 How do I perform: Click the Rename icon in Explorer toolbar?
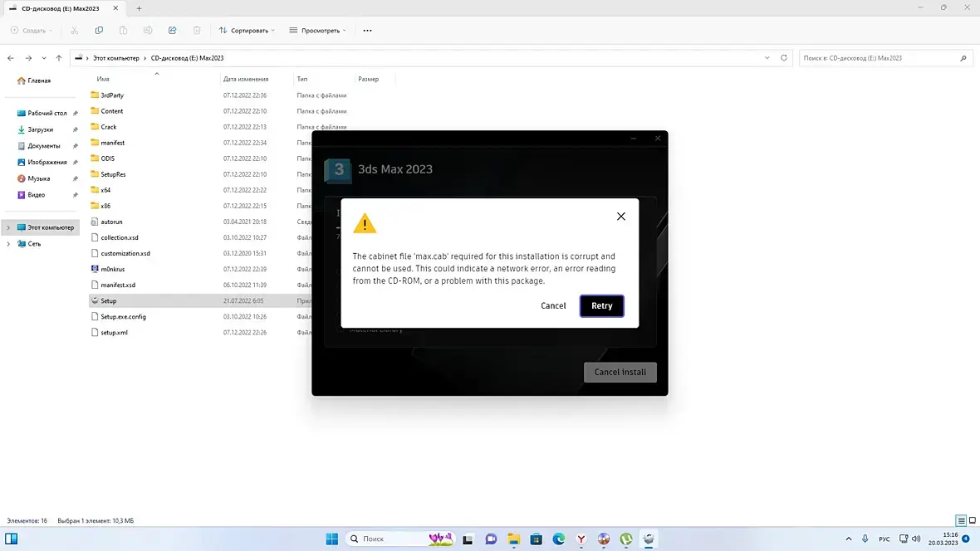pos(148,30)
